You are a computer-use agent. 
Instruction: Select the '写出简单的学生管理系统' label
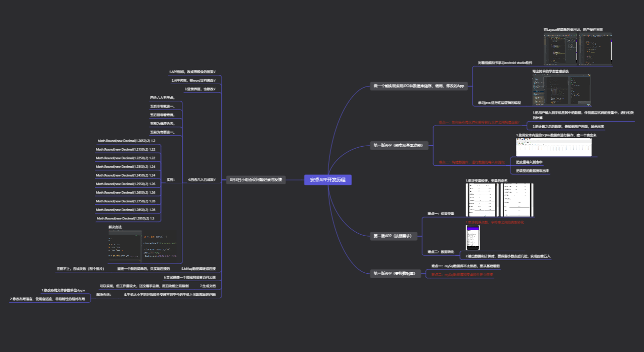(550, 71)
